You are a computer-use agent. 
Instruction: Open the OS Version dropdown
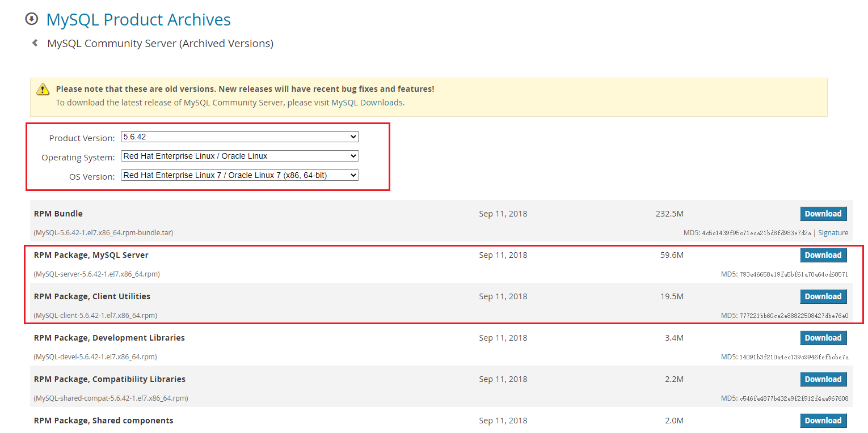tap(240, 175)
